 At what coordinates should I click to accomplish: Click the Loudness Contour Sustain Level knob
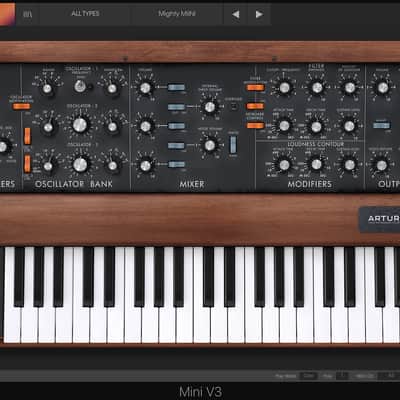tap(349, 165)
